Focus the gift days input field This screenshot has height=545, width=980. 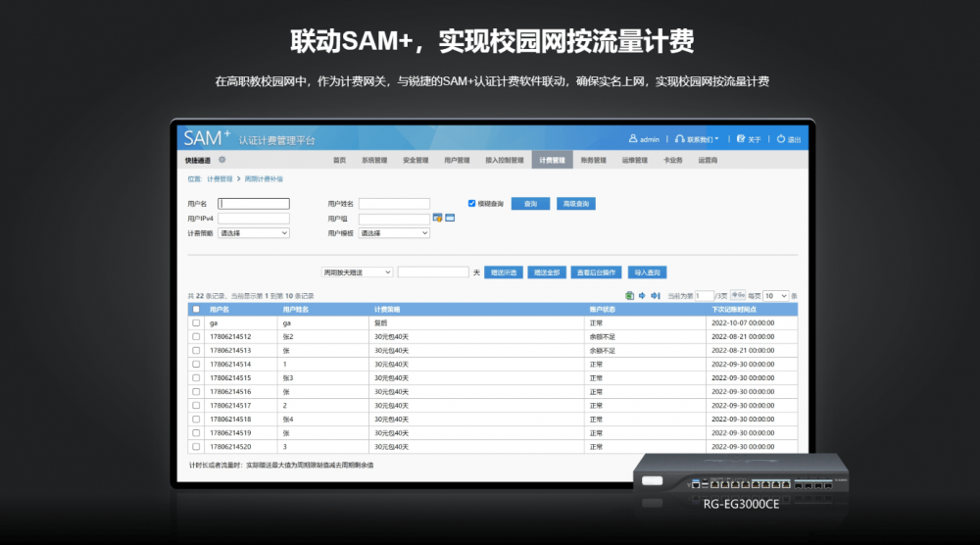pos(433,272)
